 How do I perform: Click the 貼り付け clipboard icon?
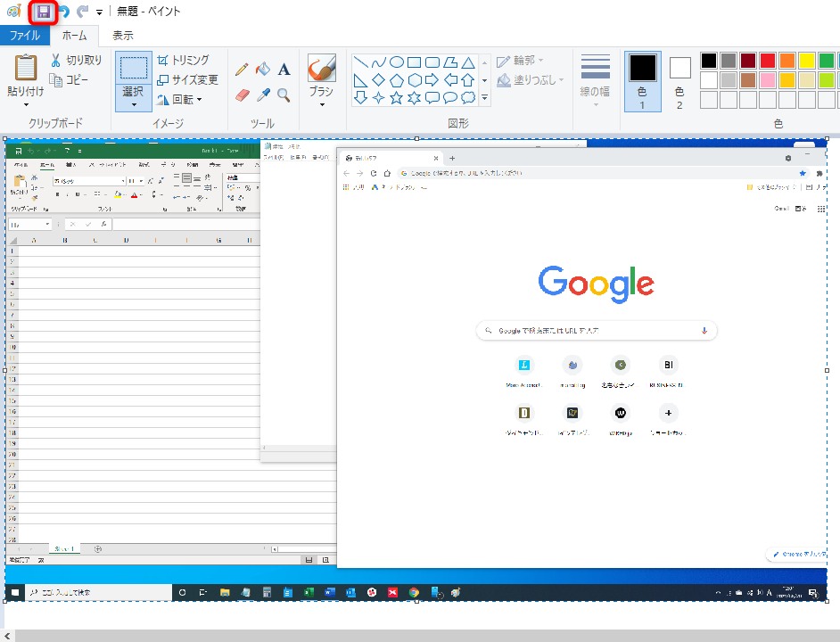[25, 68]
